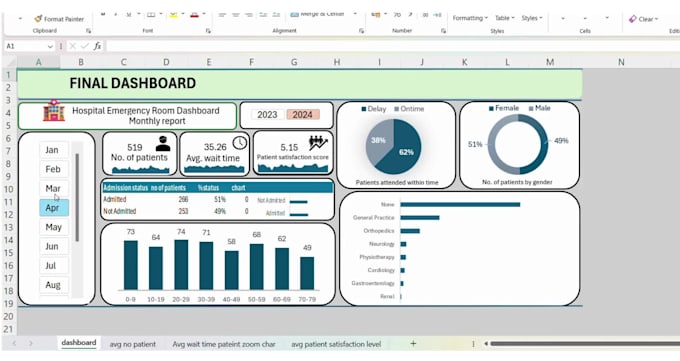The width and height of the screenshot is (680, 361).
Task: Open avg patient satisfaction level sheet tab
Action: click(x=336, y=344)
